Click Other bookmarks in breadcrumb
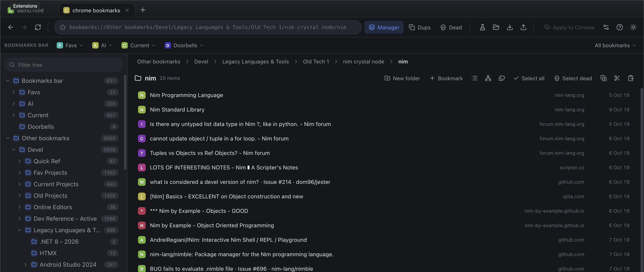644x272 pixels. [x=158, y=62]
